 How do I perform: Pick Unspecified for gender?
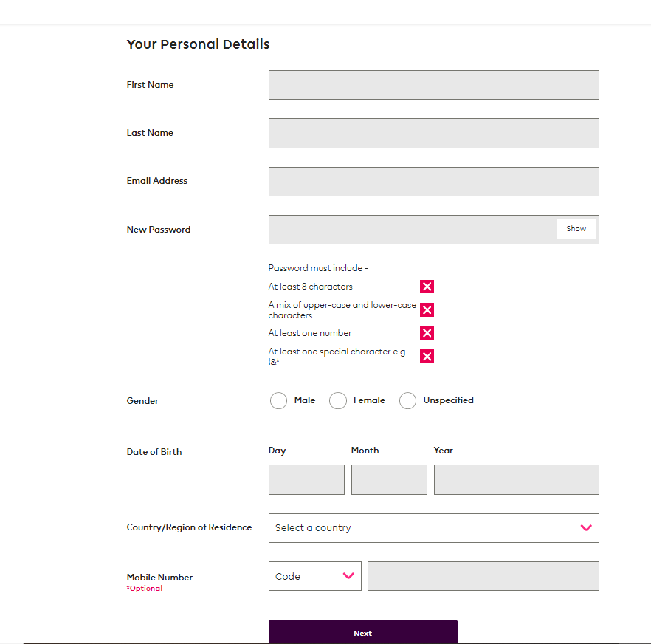[x=407, y=401]
